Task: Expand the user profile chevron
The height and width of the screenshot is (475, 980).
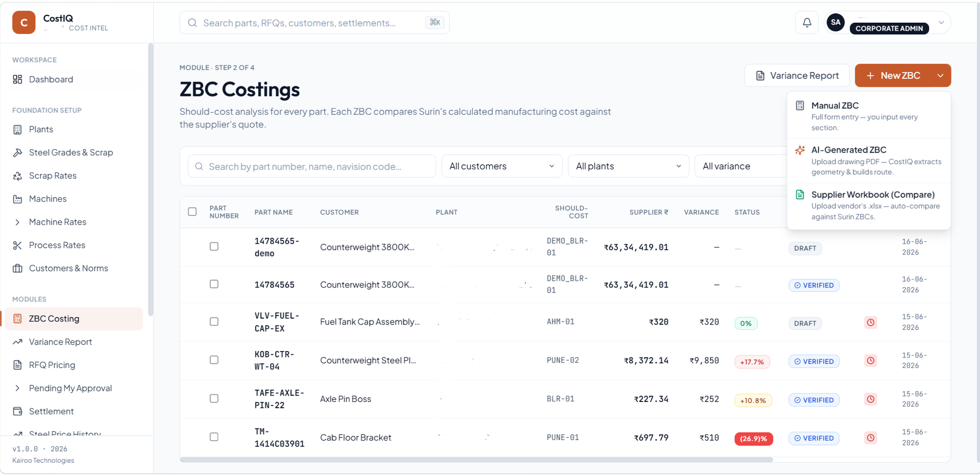Action: point(941,23)
